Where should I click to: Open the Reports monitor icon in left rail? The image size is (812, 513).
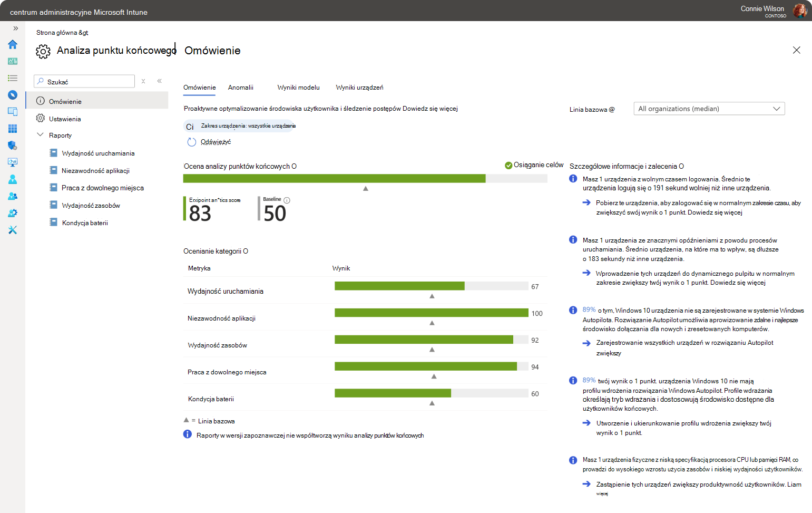pyautogui.click(x=13, y=162)
